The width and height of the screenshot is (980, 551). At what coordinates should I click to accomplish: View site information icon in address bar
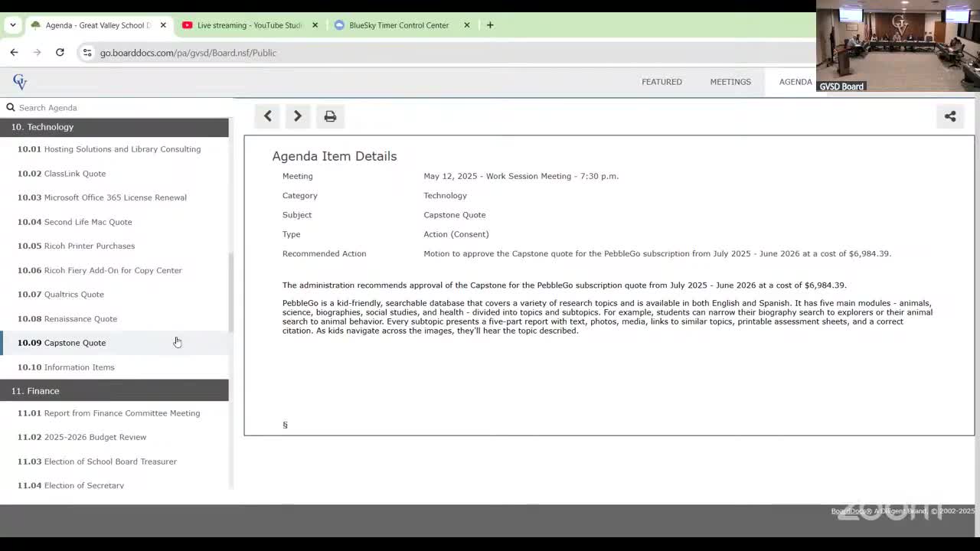87,53
